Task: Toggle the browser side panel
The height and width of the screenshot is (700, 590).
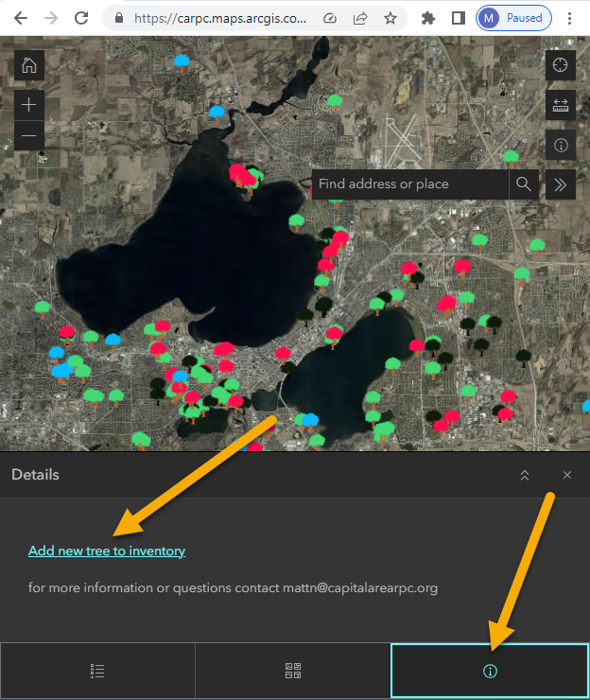Action: [x=458, y=18]
